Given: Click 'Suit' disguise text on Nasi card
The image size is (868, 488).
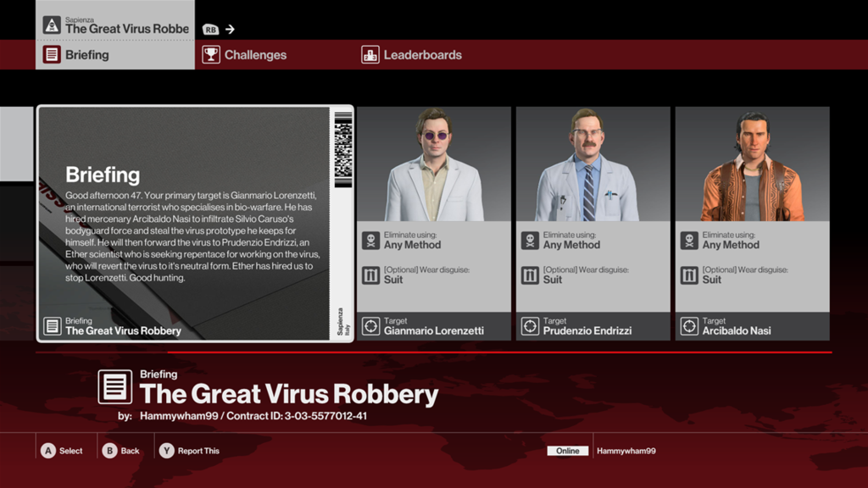Looking at the screenshot, I should 711,280.
